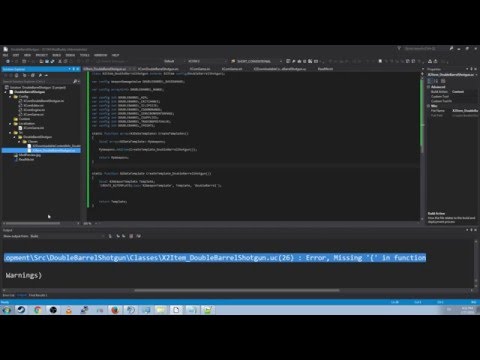This screenshot has width=480, height=360.
Task: Collapse the DoubleBarrelShotgun project node
Action: tap(6, 92)
